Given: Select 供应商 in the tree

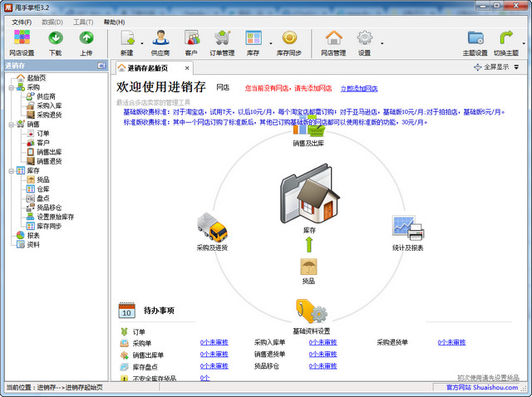Looking at the screenshot, I should tap(46, 96).
